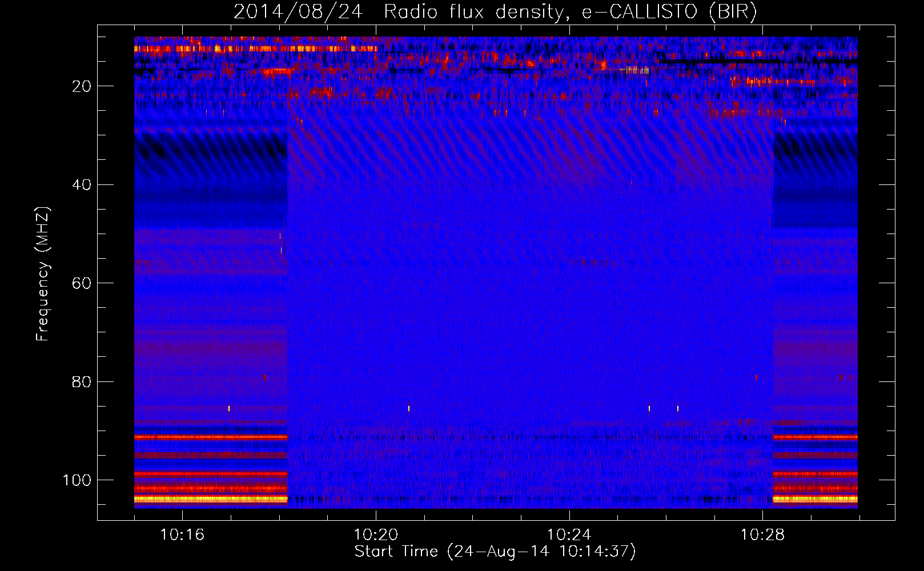Click the 60 frequency tick label
The height and width of the screenshot is (571, 924).
[x=82, y=283]
